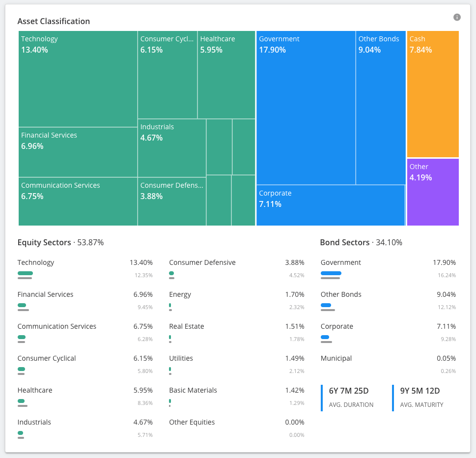Image resolution: width=476 pixels, height=458 pixels.
Task: Click the Real Estate row label
Action: pyautogui.click(x=186, y=326)
